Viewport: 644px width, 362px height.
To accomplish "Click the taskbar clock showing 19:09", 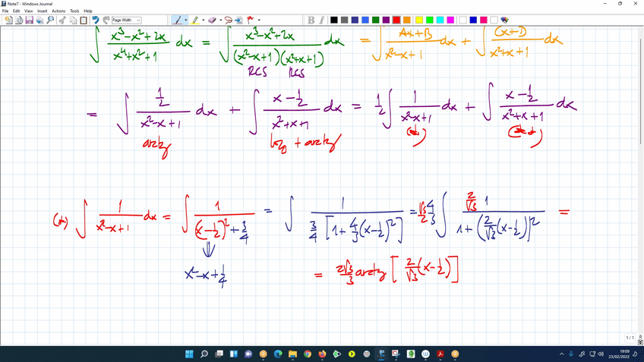I will click(623, 354).
